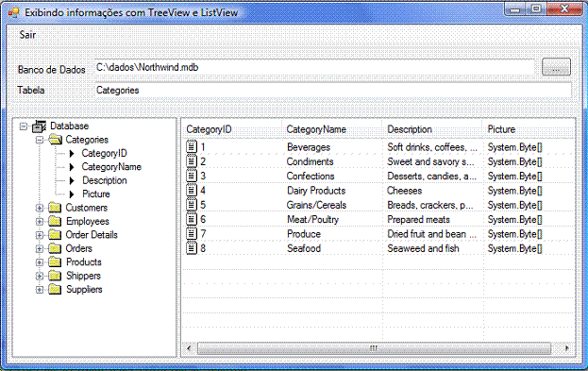Click the record icon for row 7
Viewport: 588px width, 371px height.
coord(192,233)
